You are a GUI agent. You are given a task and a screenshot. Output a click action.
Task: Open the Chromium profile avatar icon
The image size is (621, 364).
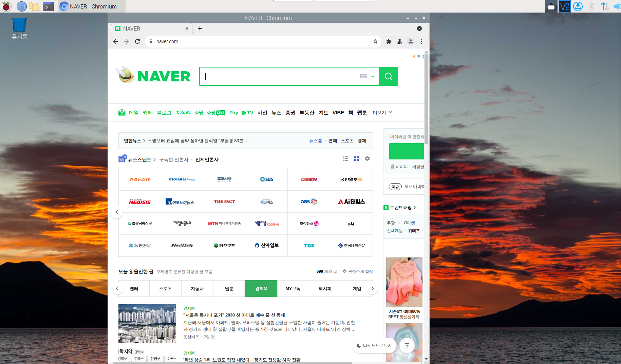coord(411,41)
